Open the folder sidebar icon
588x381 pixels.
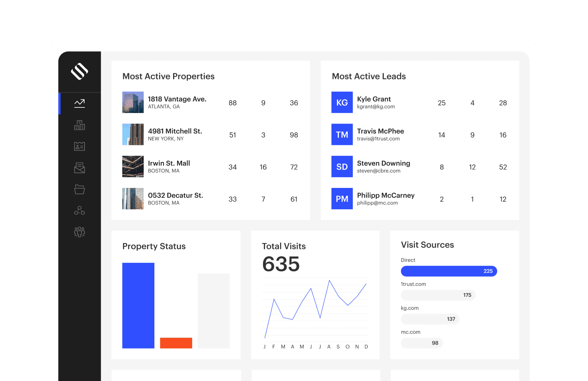pyautogui.click(x=79, y=189)
